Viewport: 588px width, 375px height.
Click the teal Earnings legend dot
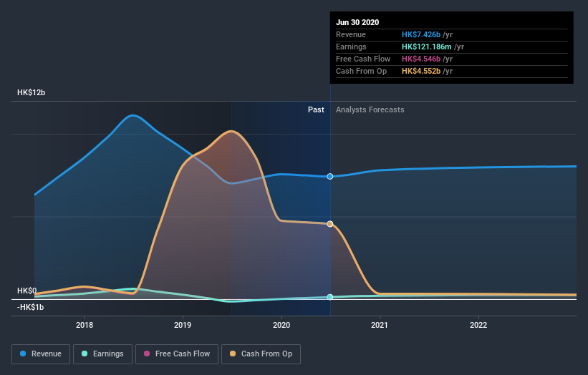tap(85, 354)
